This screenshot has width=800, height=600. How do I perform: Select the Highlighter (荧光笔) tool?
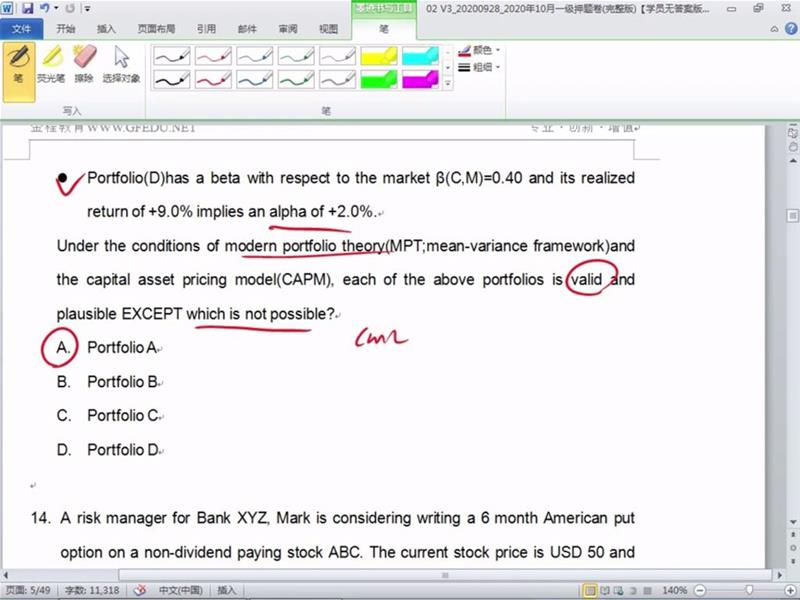[50, 64]
